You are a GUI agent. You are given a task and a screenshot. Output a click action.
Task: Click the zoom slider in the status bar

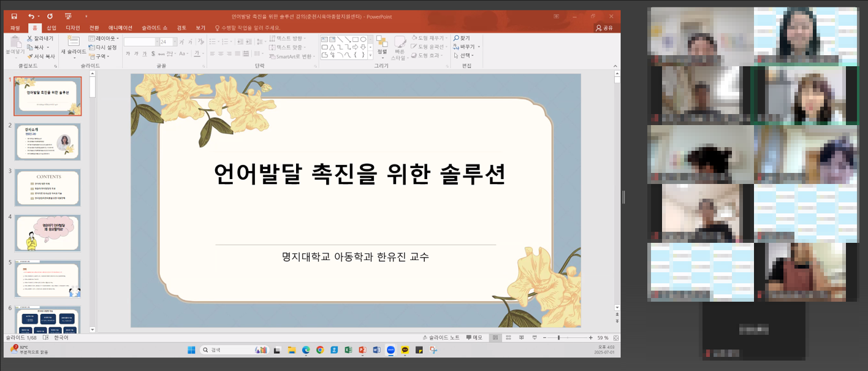click(566, 338)
